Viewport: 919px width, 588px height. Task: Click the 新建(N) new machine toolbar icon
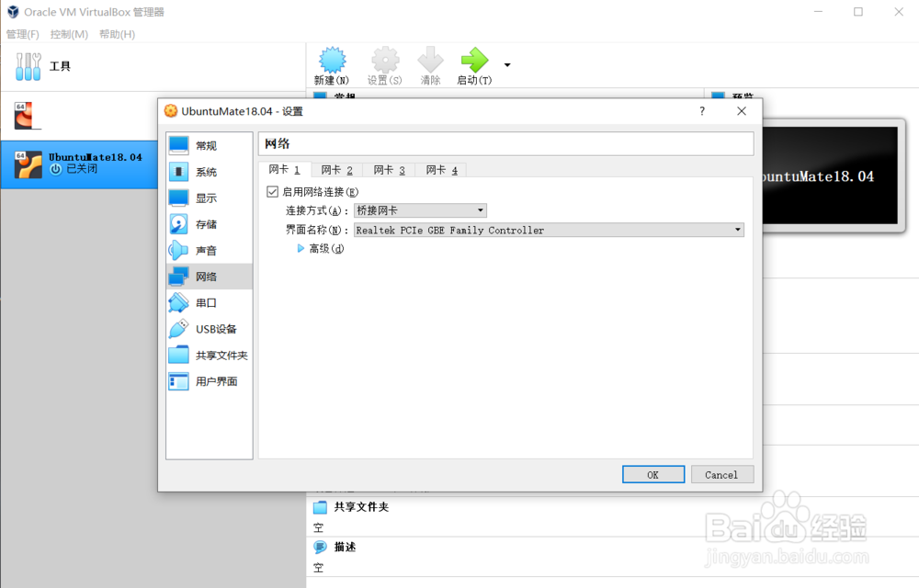332,60
